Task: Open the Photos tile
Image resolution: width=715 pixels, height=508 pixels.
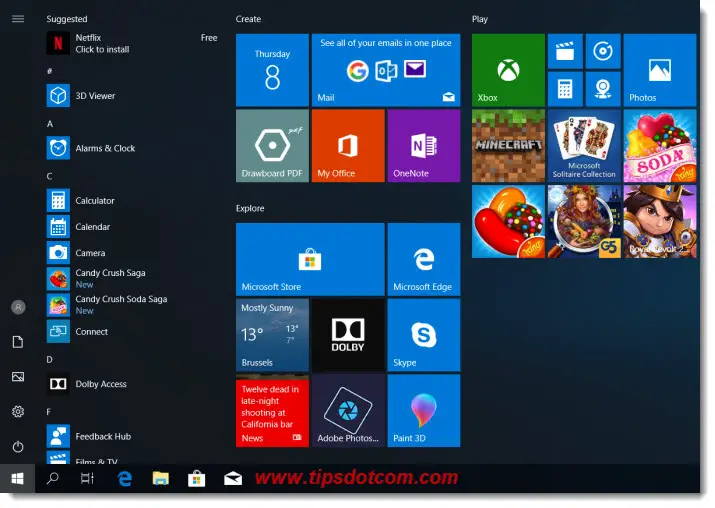Action: click(x=660, y=70)
